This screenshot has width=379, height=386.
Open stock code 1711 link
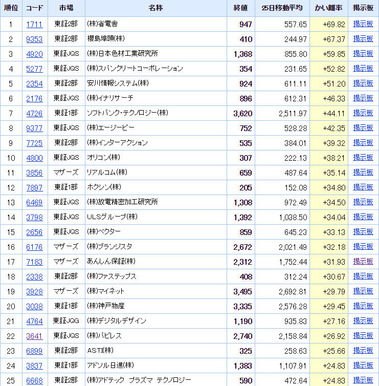tap(34, 24)
